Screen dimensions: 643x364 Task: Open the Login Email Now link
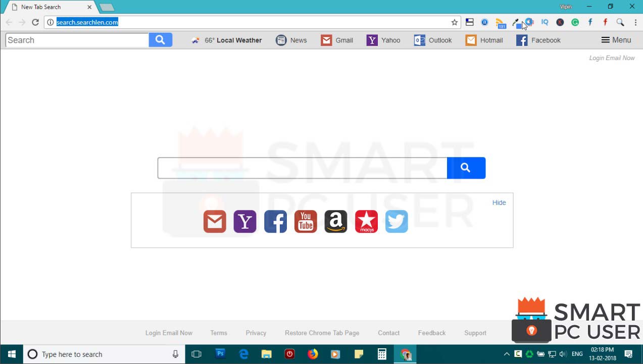[612, 58]
